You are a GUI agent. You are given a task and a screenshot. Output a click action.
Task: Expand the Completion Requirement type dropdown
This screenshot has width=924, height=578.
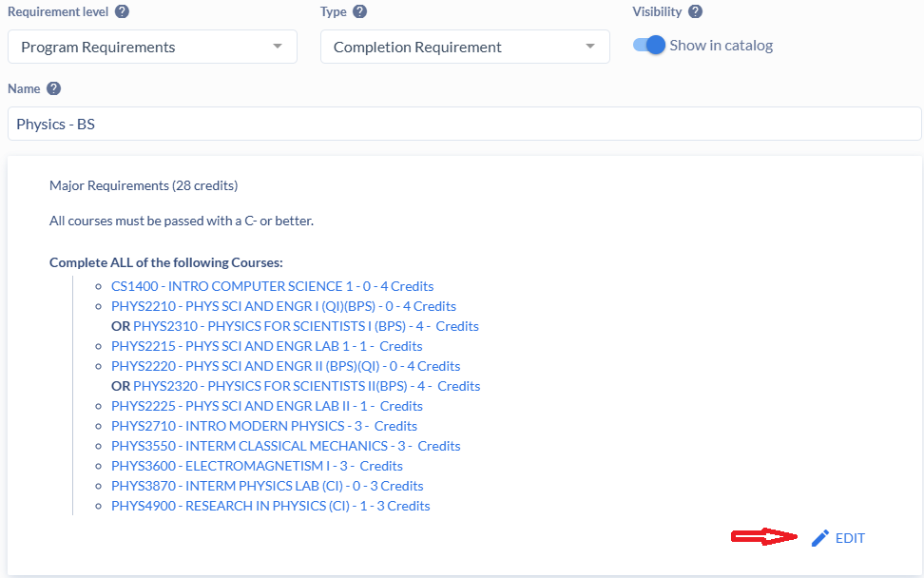465,47
